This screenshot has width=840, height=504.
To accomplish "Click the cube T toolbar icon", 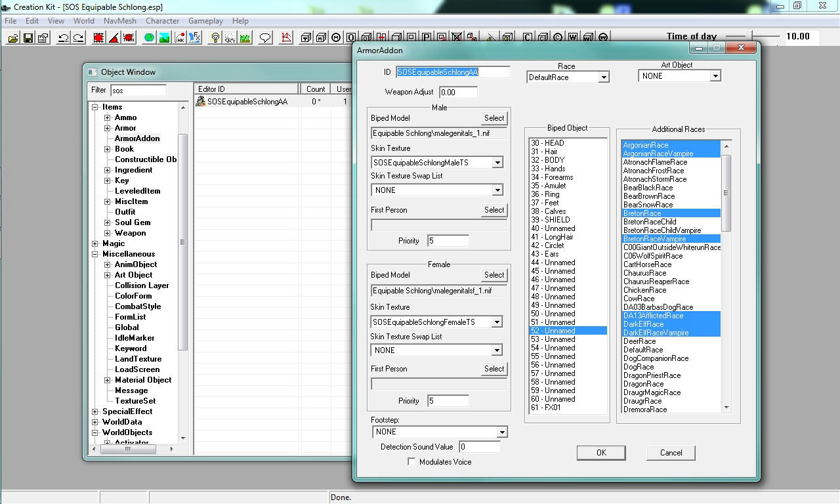I will click(306, 38).
